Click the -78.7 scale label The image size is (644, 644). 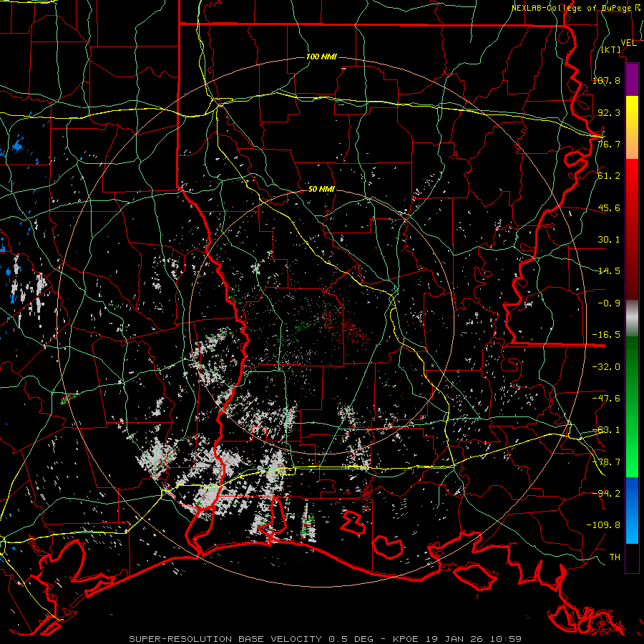tap(606, 462)
